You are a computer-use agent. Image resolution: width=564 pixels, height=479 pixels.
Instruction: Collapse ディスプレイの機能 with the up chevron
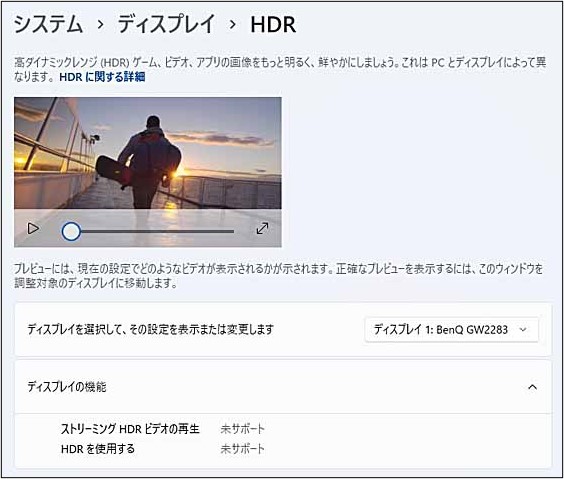[532, 387]
